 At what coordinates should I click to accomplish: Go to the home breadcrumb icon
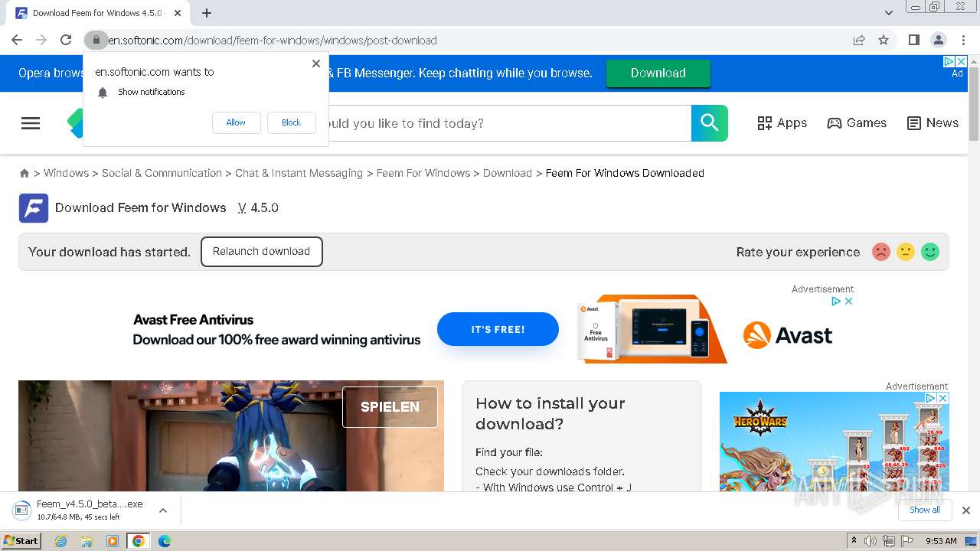[x=24, y=174]
